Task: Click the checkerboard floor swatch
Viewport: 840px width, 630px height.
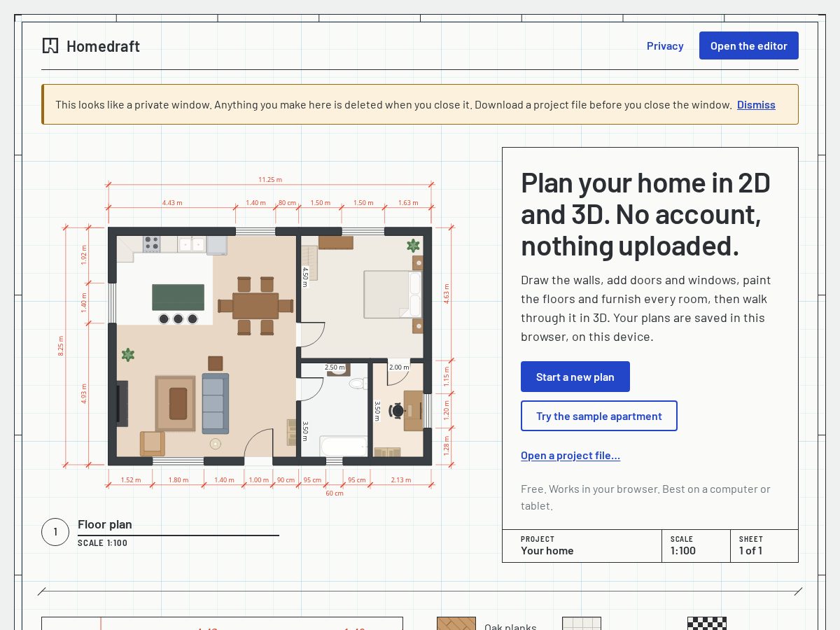Action: [707, 623]
